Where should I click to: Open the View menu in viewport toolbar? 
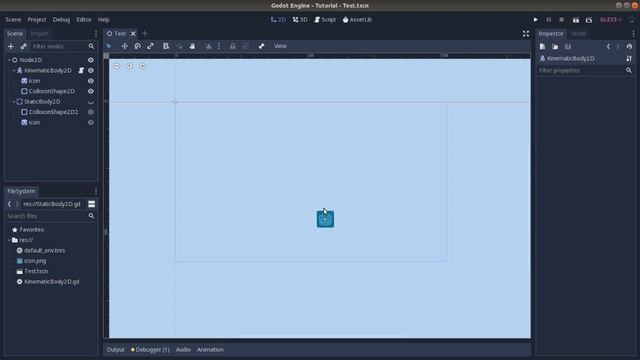point(280,46)
